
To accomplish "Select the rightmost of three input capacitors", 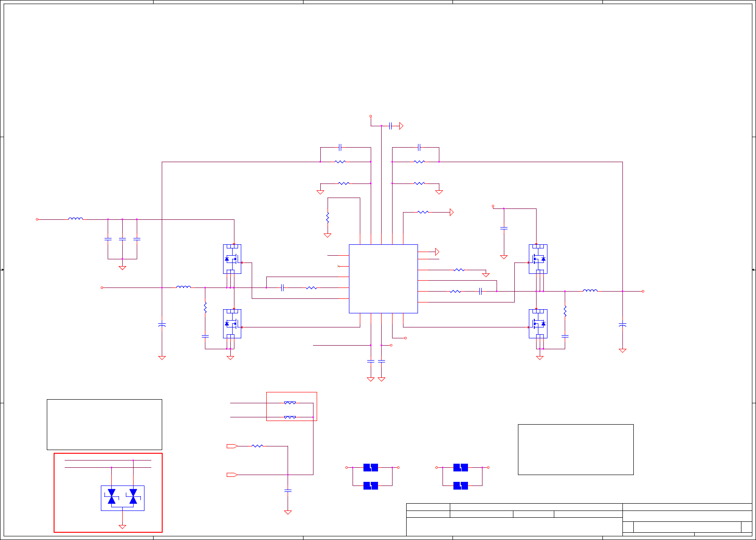I will click(137, 238).
